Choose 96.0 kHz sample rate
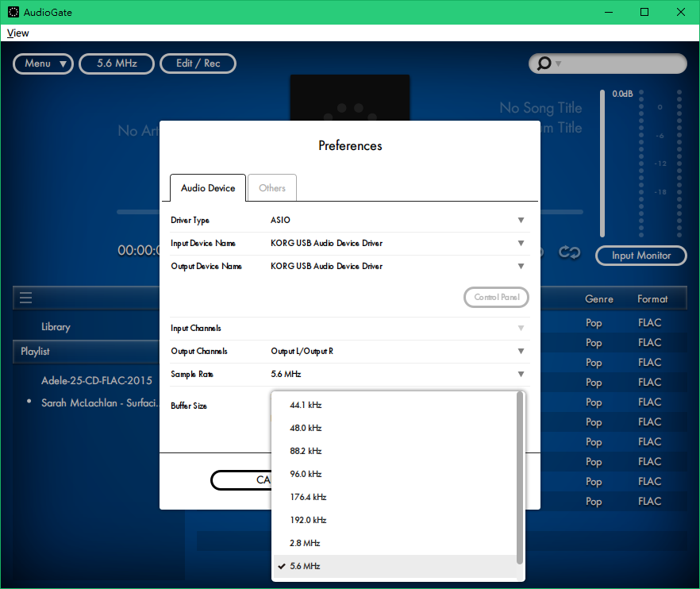Image resolution: width=700 pixels, height=589 pixels. pos(394,474)
